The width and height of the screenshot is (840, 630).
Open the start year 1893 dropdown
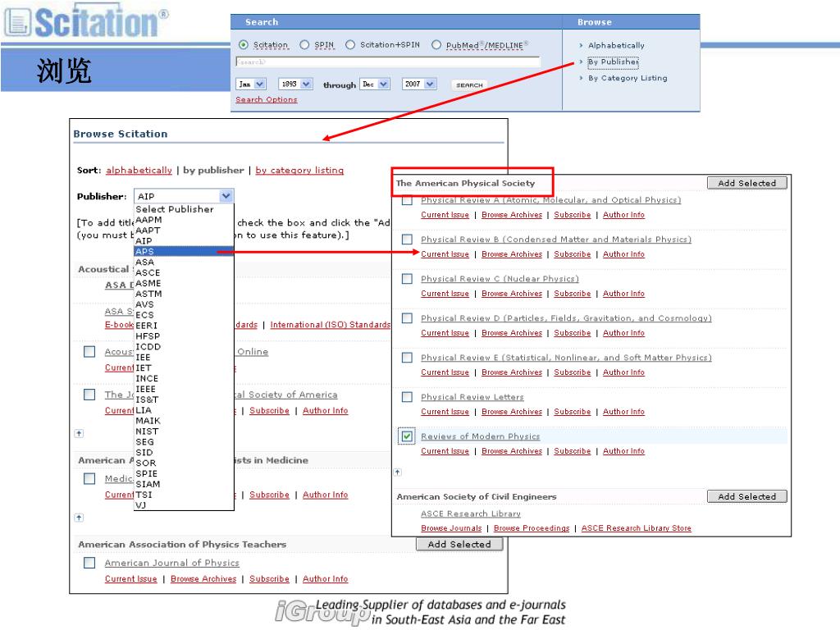tap(295, 84)
